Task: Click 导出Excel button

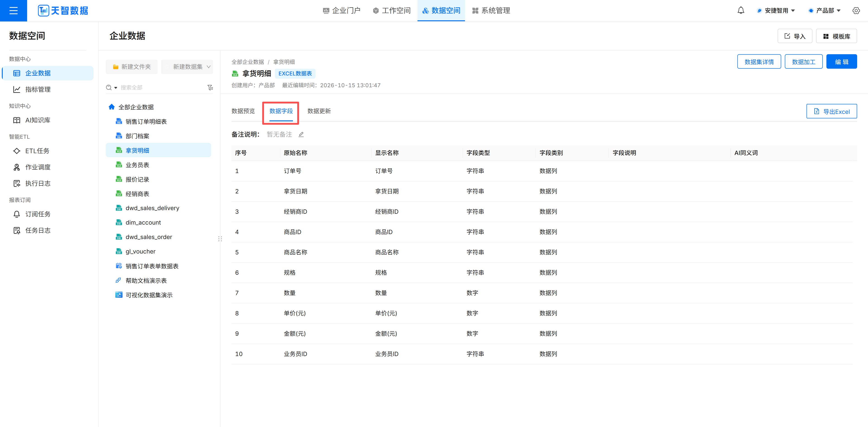Action: [831, 111]
